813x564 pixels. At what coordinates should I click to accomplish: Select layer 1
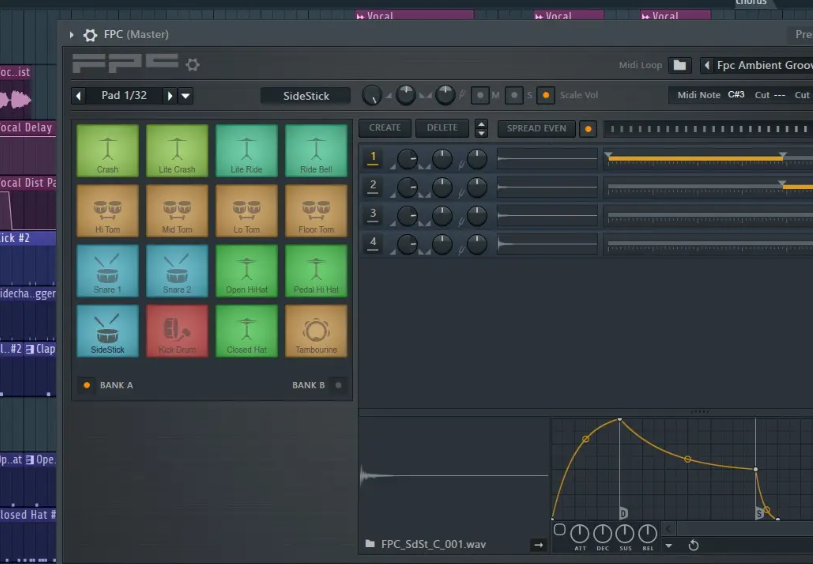point(373,158)
